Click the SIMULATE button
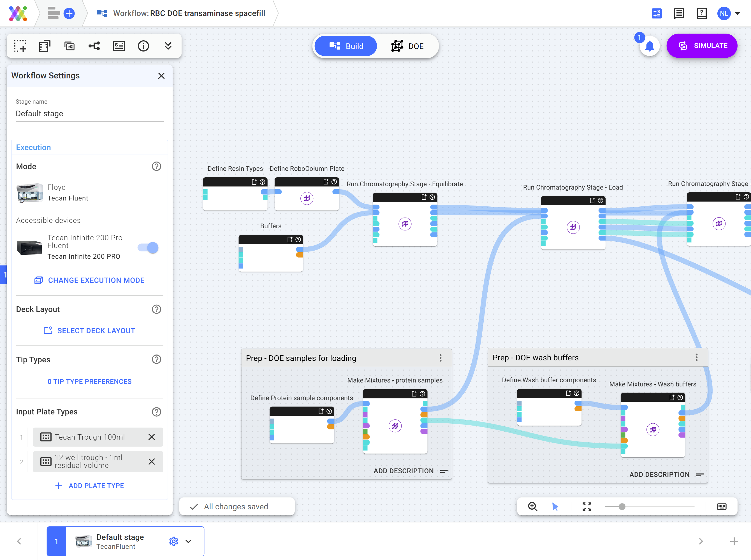Screen dimensions: 751x560 click(x=702, y=46)
